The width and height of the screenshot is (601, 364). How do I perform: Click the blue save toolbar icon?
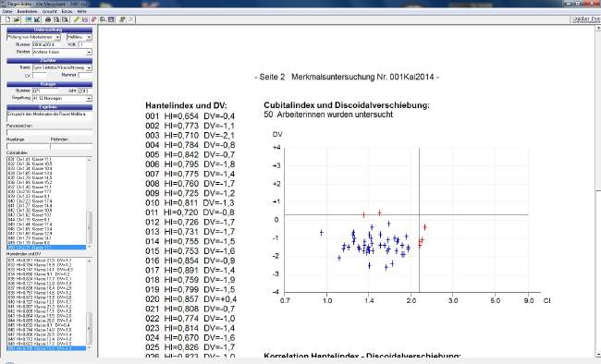click(x=28, y=19)
